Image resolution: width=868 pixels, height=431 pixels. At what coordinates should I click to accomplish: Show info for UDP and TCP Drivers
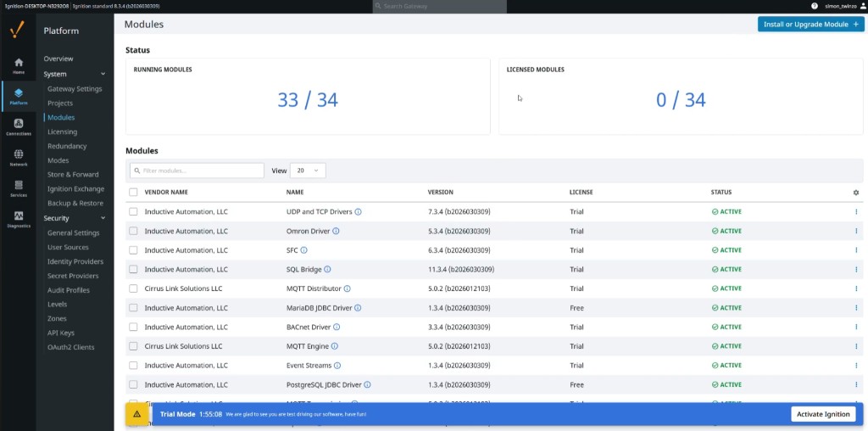[359, 211]
